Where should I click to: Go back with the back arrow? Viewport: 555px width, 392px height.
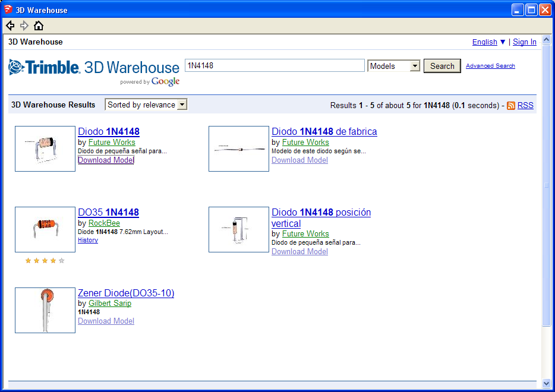[10, 26]
